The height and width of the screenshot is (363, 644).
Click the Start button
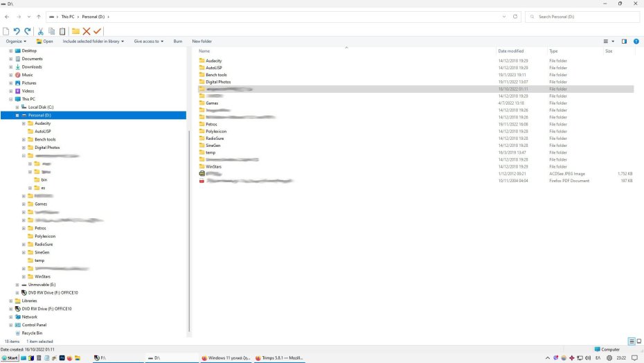pyautogui.click(x=10, y=358)
